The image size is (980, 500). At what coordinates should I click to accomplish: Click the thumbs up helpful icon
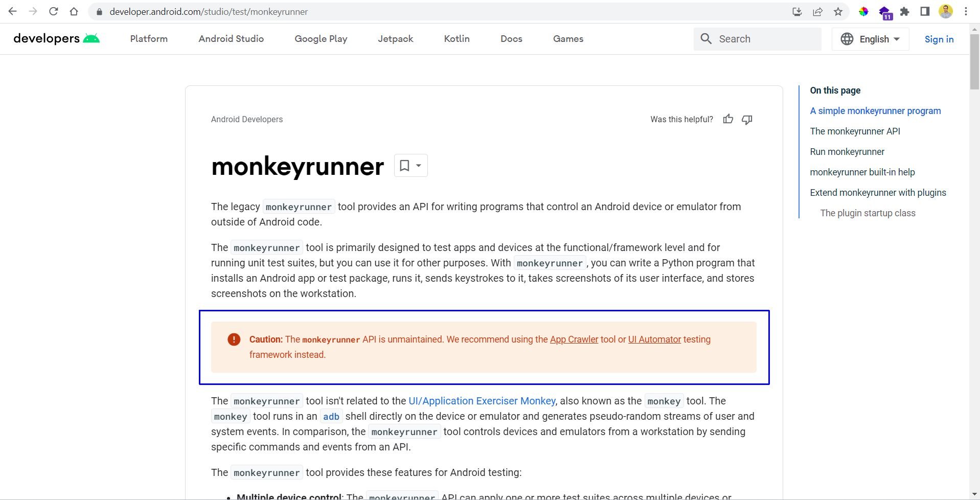click(x=728, y=119)
